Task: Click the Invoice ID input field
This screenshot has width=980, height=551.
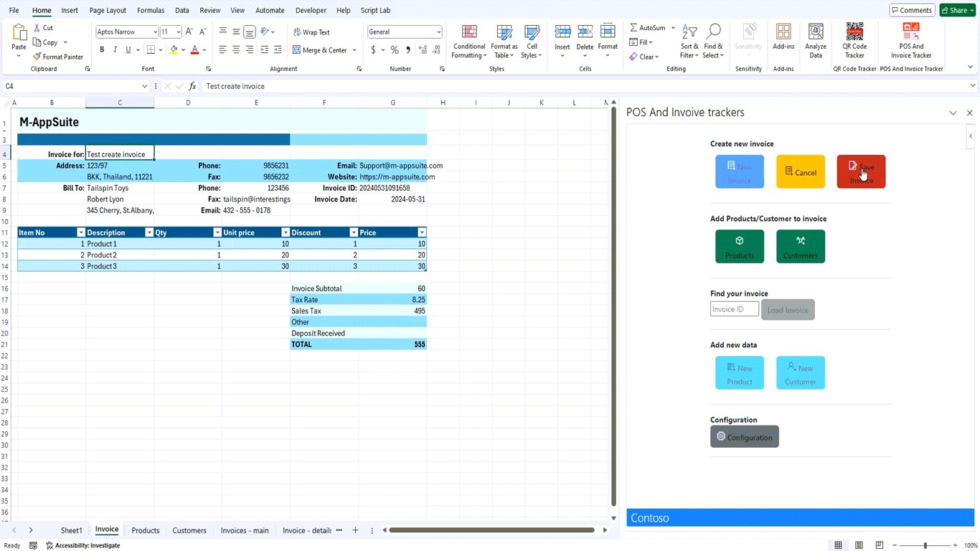Action: tap(735, 309)
